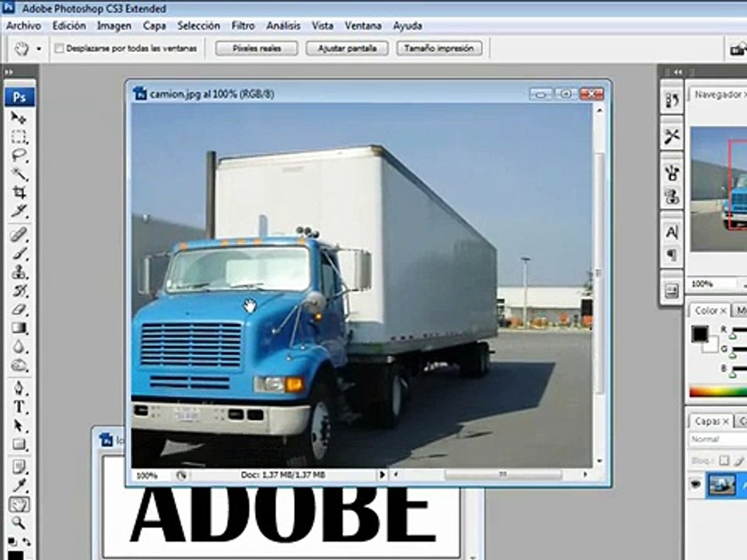Select the Healing Brush tool
The height and width of the screenshot is (560, 747).
(19, 235)
